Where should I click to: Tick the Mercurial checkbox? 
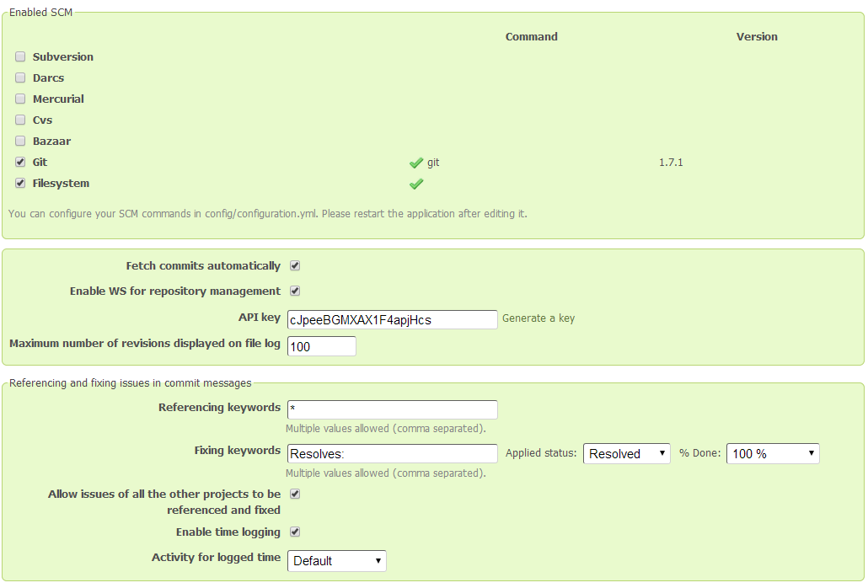point(20,99)
